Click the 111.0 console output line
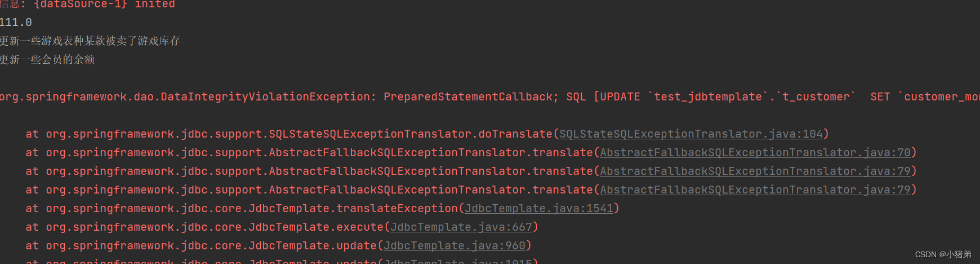 [x=16, y=23]
